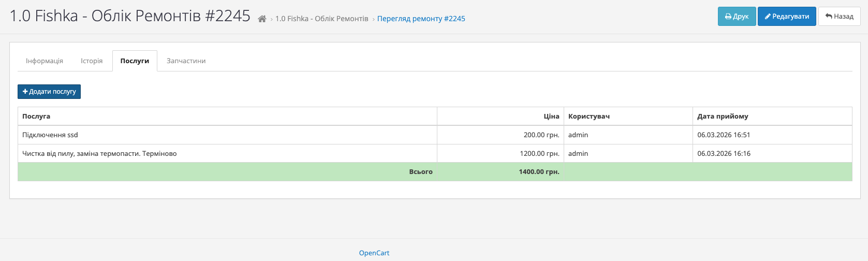
Task: Add a service with Додати послугу
Action: click(49, 92)
